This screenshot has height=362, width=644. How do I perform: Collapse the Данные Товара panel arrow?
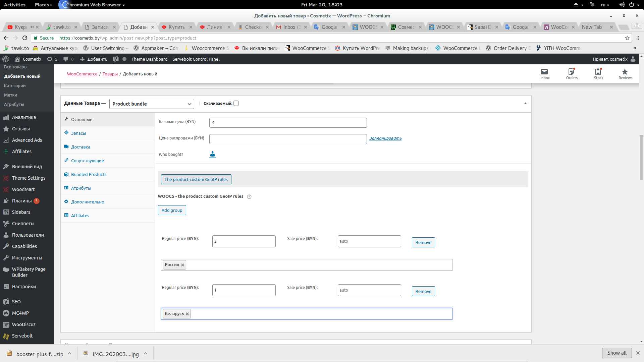[525, 104]
